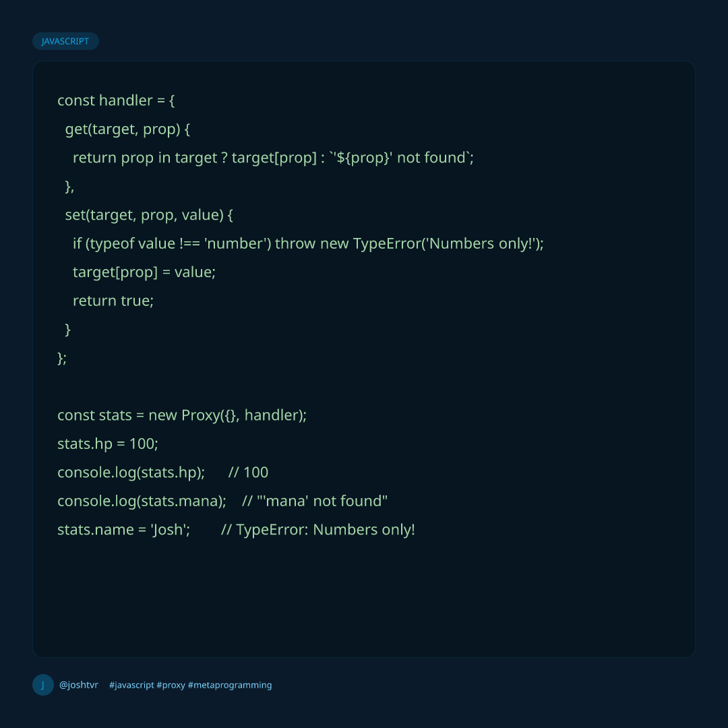
Task: Click the 'return true;' line
Action: tap(113, 301)
